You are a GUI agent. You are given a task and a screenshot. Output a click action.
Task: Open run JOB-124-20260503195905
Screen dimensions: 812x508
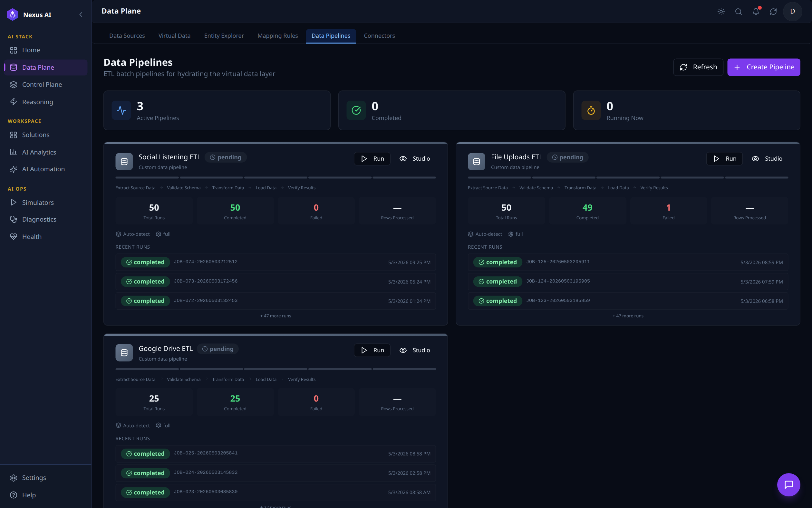coord(628,282)
